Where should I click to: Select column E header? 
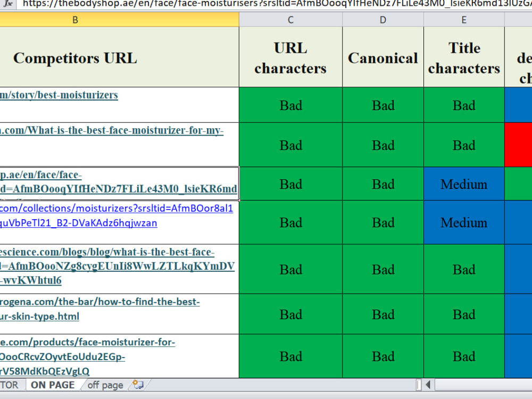click(464, 20)
